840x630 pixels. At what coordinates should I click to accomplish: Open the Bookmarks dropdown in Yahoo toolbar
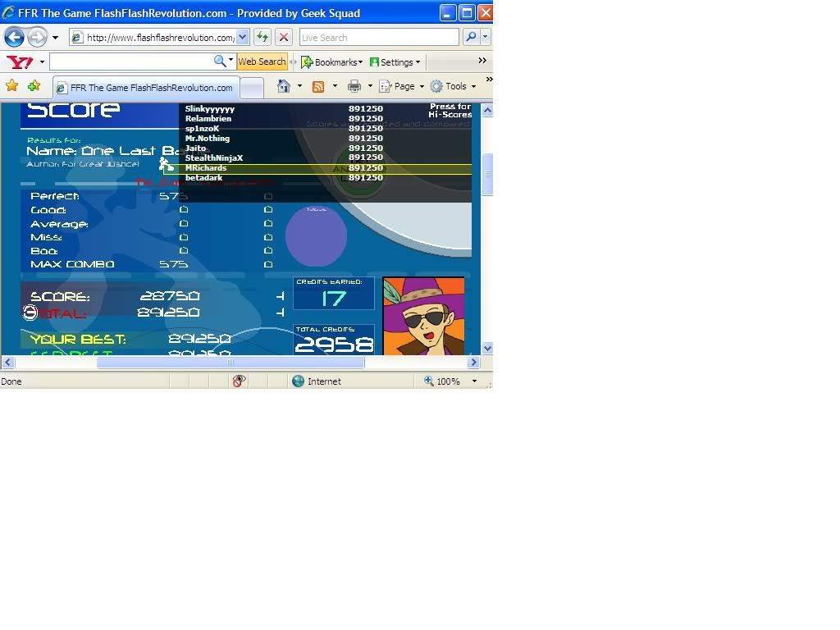click(x=331, y=62)
